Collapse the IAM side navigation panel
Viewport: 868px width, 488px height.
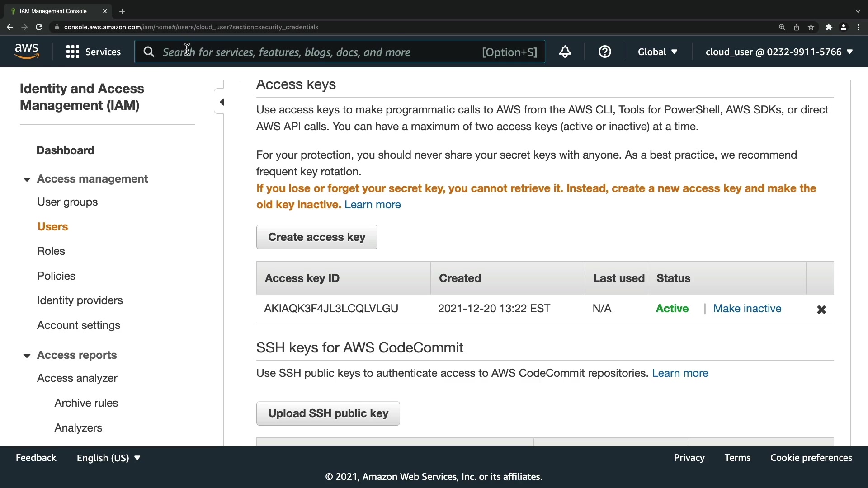(x=221, y=102)
